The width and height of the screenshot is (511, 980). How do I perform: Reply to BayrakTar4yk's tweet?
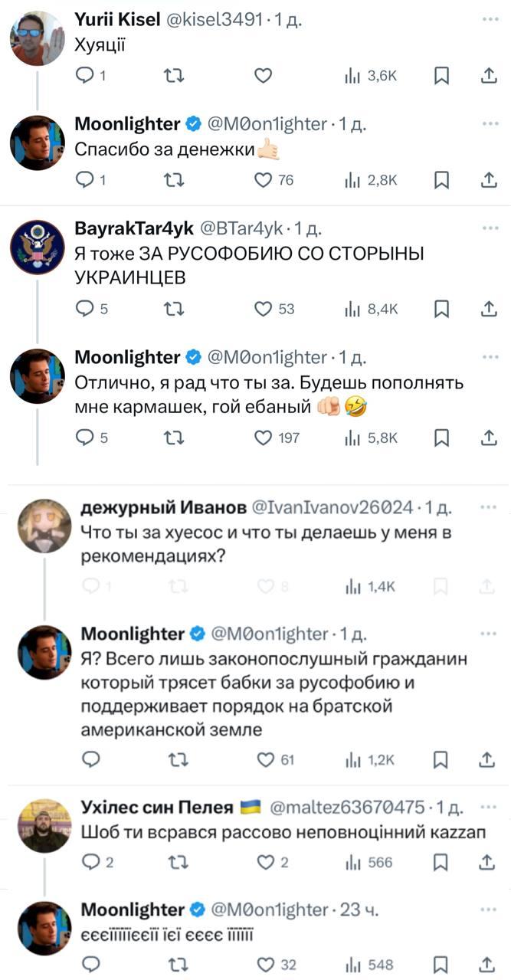(86, 309)
